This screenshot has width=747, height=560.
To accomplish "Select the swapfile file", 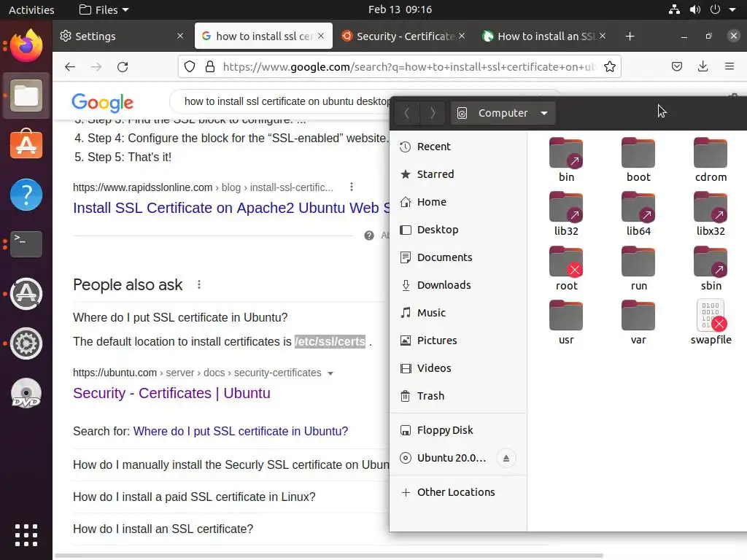I will [711, 322].
